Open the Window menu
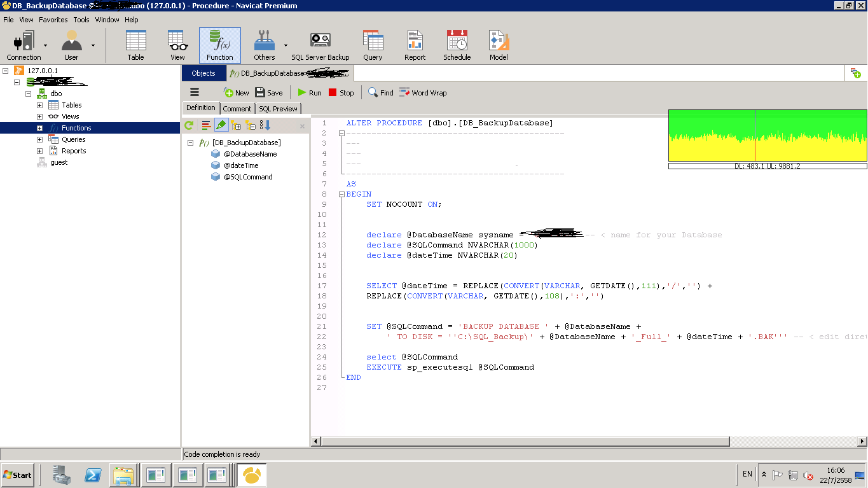The image size is (868, 488). click(107, 20)
